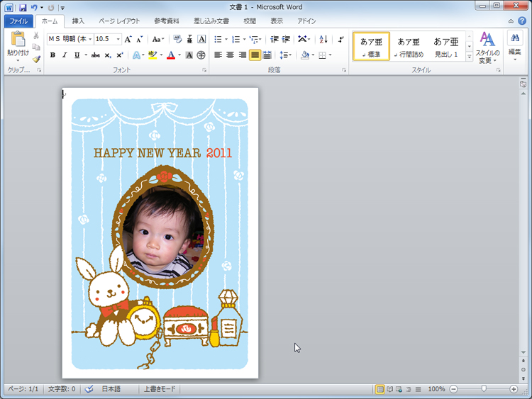
Task: Open the 差し込み文書 (Mailings) tab
Action: [211, 21]
